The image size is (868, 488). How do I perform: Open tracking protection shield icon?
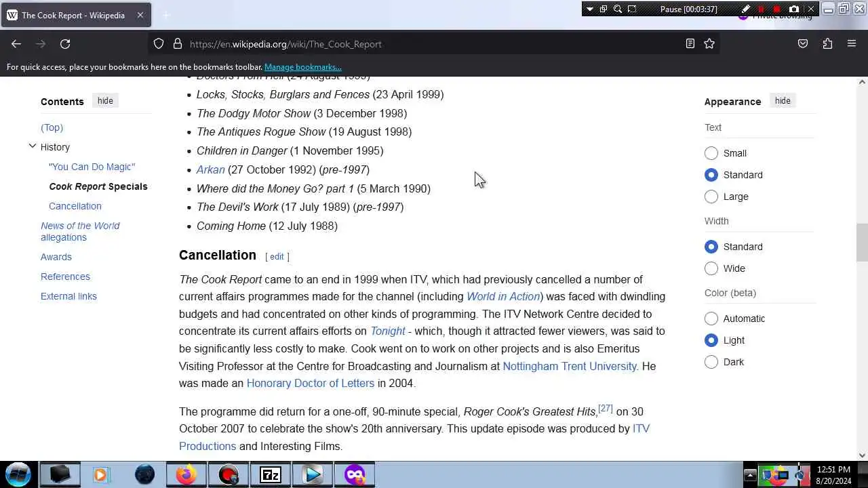(x=159, y=44)
